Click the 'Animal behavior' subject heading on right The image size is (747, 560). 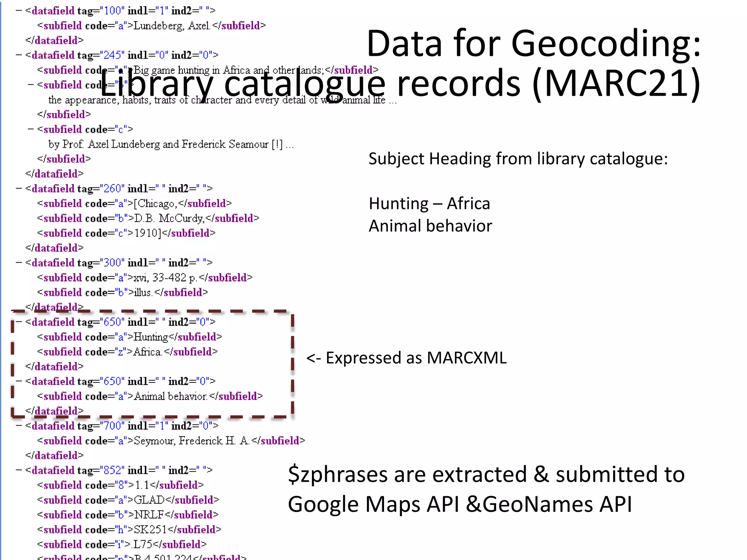point(430,226)
